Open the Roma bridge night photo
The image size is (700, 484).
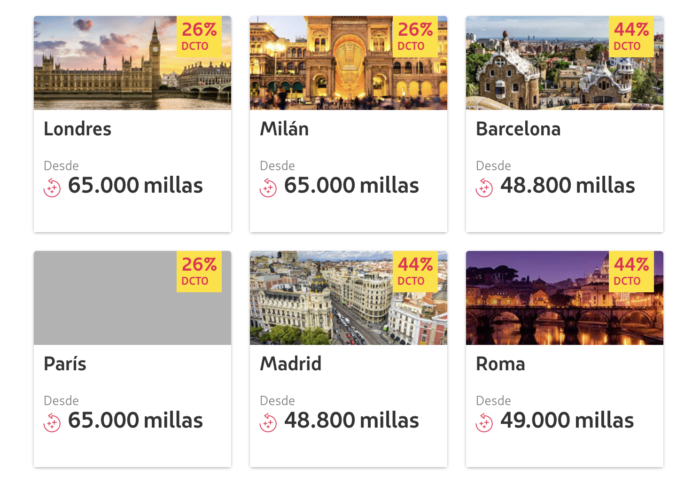pos(565,298)
